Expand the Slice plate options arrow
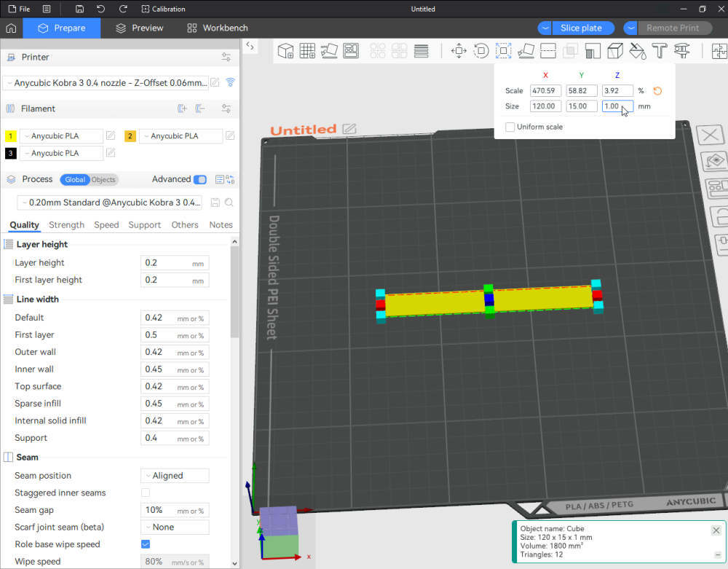Screen dimensions: 728x569 [545, 28]
